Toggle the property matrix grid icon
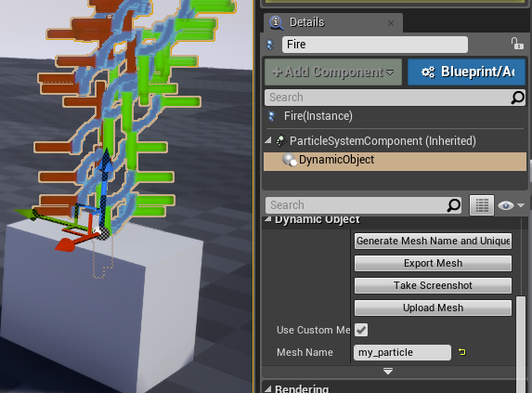Screen dimensions: 532x393 click(482, 205)
